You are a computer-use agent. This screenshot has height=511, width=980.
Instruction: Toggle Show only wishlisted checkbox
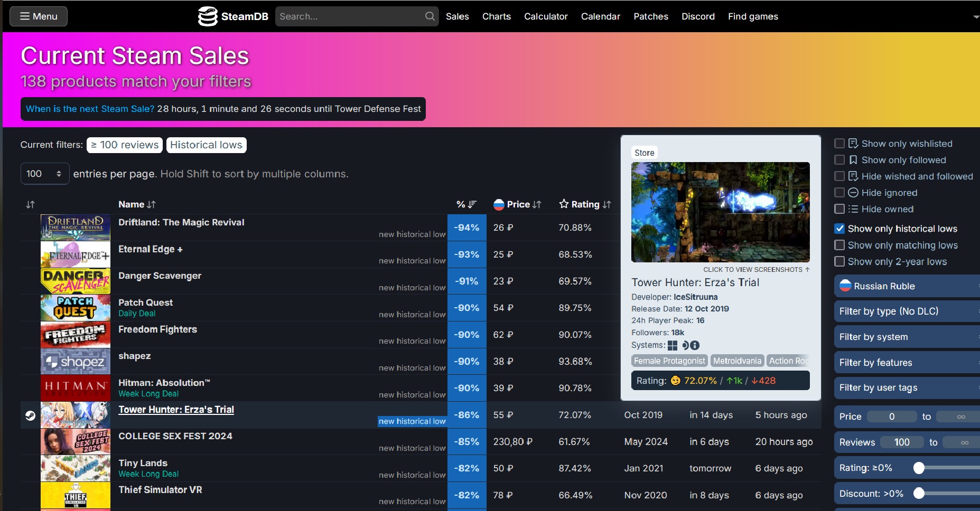click(839, 144)
